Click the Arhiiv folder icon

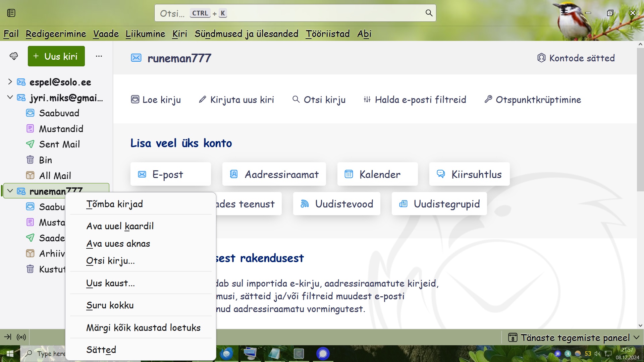[30, 253]
